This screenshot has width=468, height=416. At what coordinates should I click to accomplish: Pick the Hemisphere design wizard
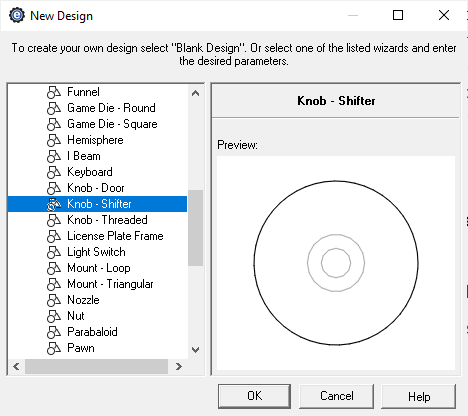[x=95, y=140]
